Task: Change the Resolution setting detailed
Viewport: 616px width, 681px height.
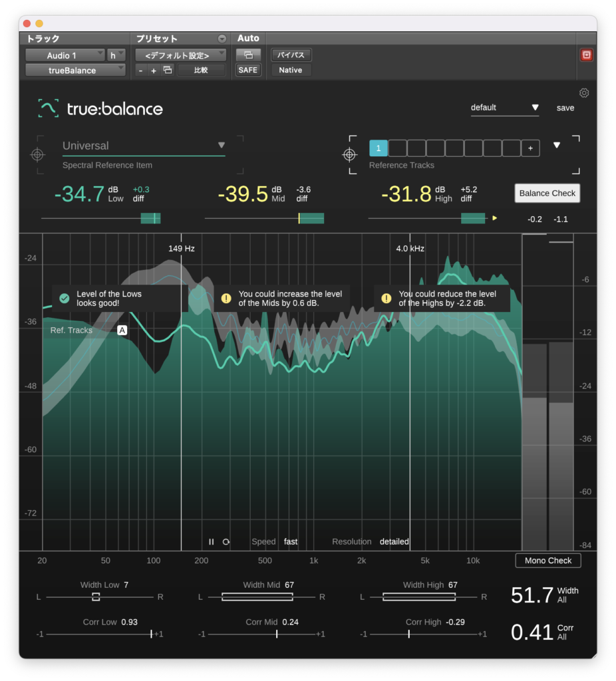Action: point(394,541)
